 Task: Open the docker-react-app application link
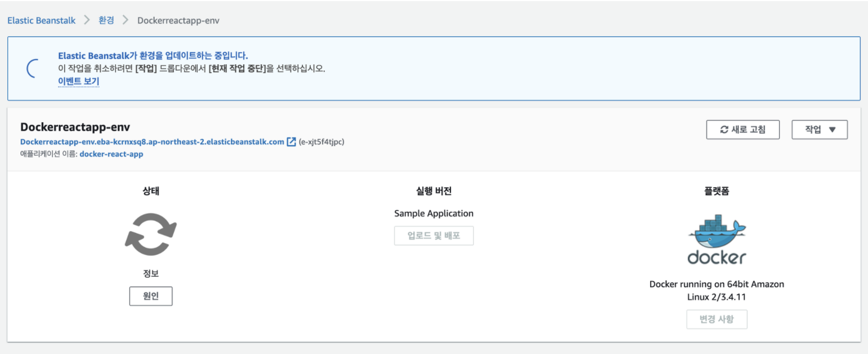(x=111, y=154)
